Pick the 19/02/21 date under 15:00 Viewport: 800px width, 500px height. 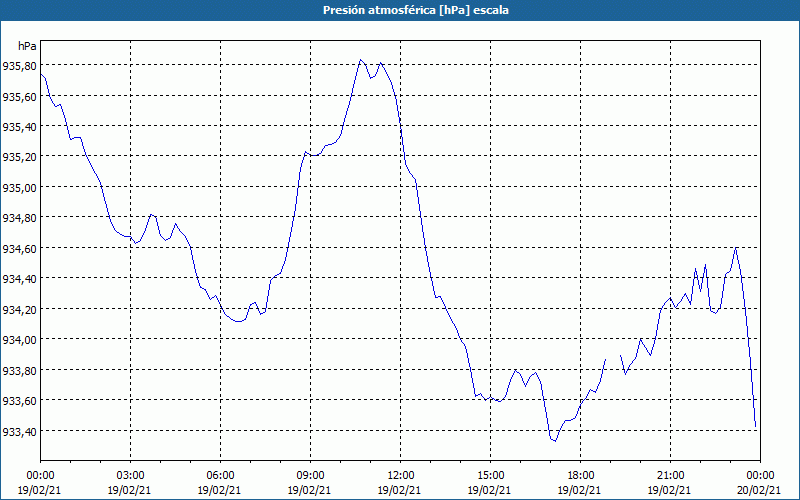pyautogui.click(x=490, y=490)
